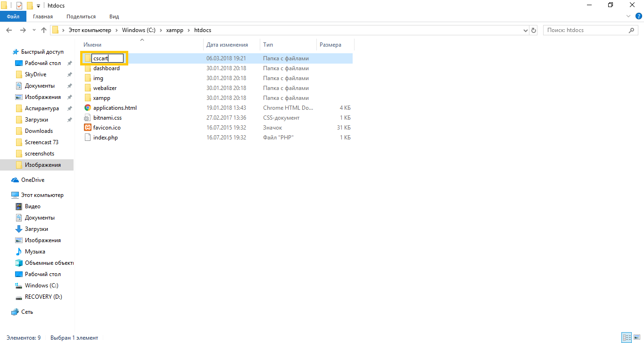The image size is (644, 343).
Task: Open SkyDrive in navigation pane
Action: pos(35,74)
